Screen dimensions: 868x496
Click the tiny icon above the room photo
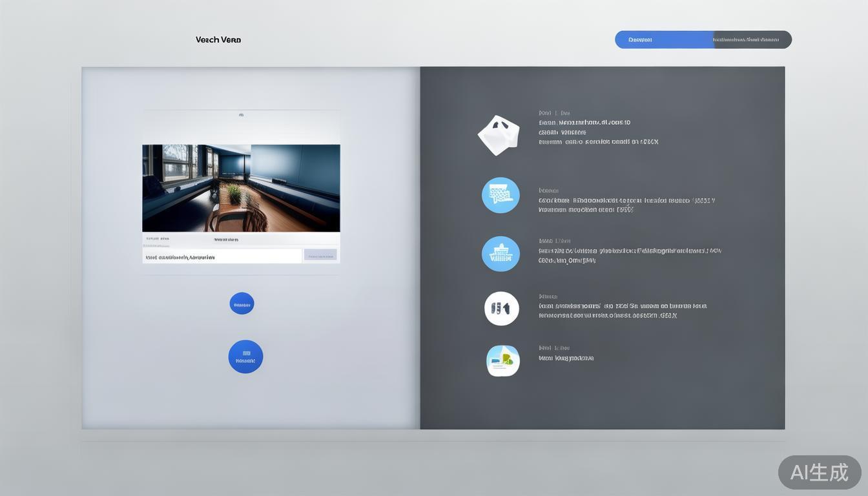241,115
